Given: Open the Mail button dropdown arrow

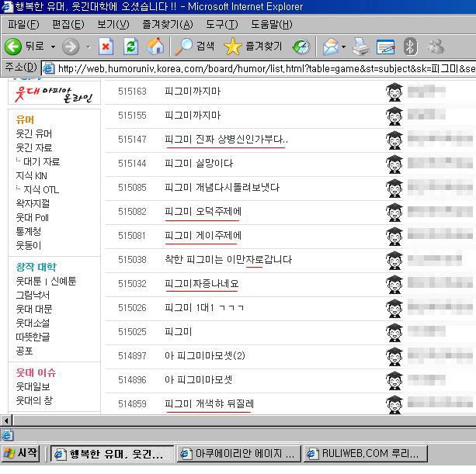Looking at the screenshot, I should click(344, 47).
